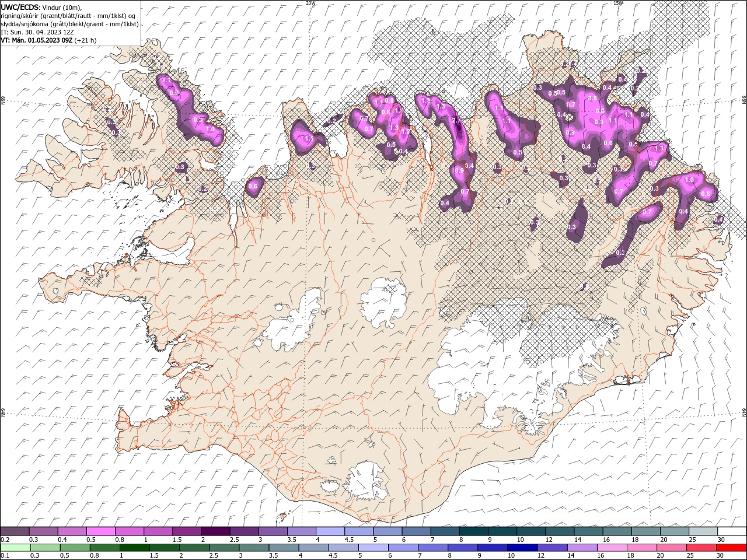The height and width of the screenshot is (560, 747).
Task: Pick the 1–1.5 magenta snow legend swatch
Action: (158, 531)
